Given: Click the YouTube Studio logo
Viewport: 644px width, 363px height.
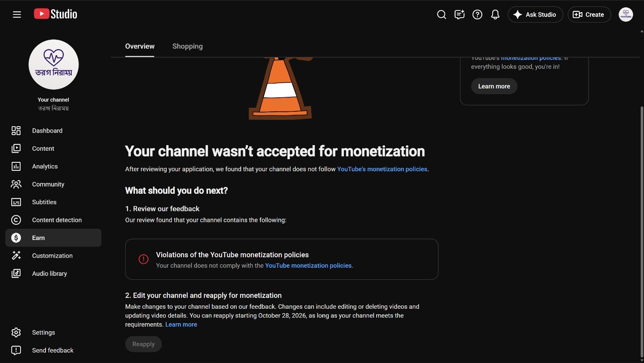Looking at the screenshot, I should tap(56, 14).
